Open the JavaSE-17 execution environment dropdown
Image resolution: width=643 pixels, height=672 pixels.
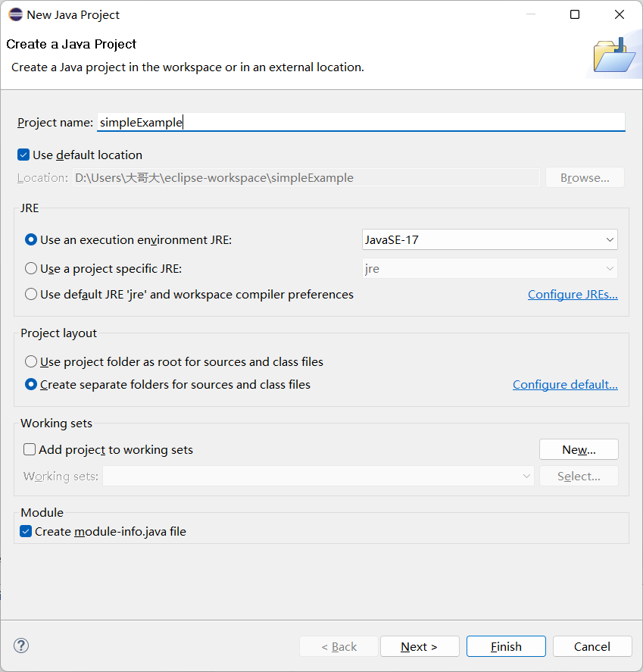click(490, 240)
